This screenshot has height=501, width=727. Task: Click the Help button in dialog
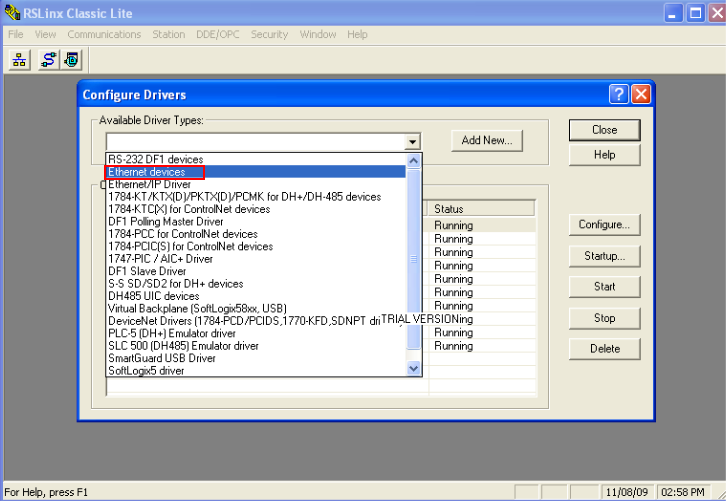click(605, 155)
